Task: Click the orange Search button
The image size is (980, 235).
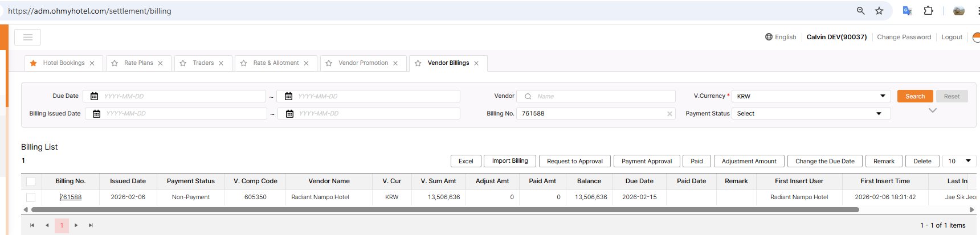Action: [x=915, y=96]
